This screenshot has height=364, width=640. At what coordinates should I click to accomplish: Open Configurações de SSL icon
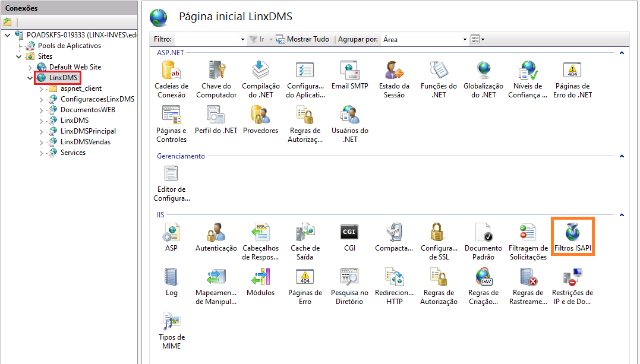439,242
